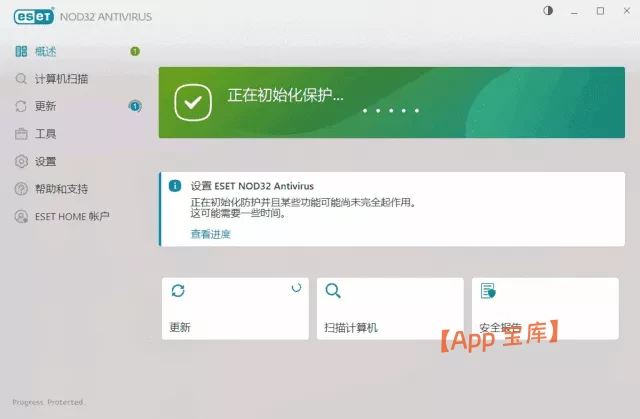Click the magnifier icon in 扫描计算机 tile
This screenshot has width=640, height=419.
tap(333, 291)
